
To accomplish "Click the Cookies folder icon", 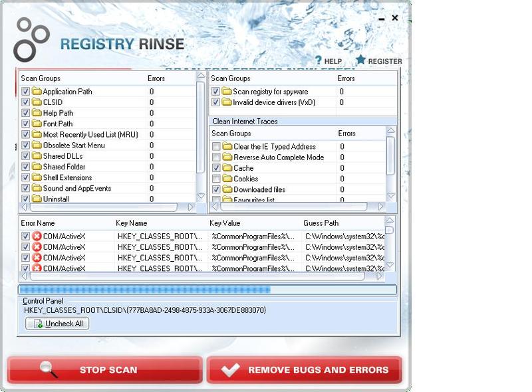I will 227,179.
